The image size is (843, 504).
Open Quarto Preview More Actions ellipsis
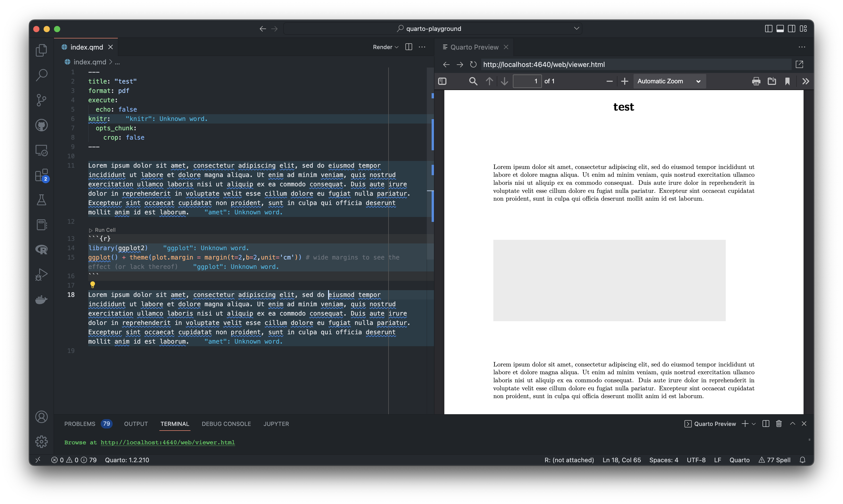point(802,47)
